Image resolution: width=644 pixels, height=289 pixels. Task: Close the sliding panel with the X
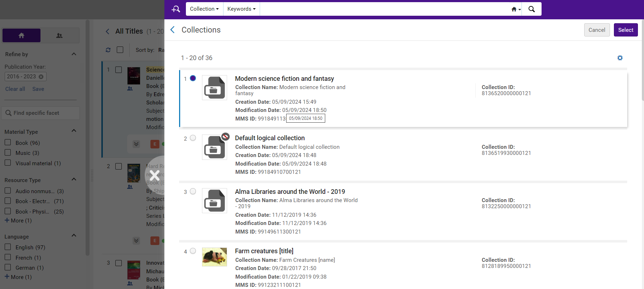point(155,175)
